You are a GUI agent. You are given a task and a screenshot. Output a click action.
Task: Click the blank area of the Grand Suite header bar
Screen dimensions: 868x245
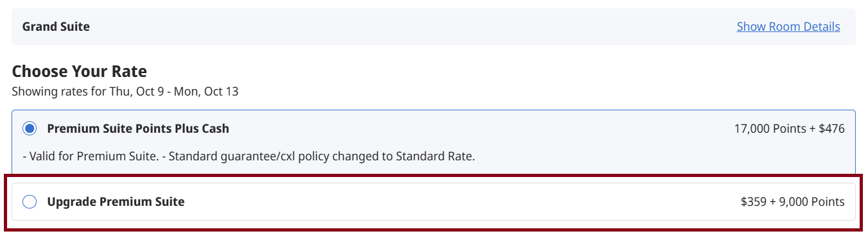[411, 27]
